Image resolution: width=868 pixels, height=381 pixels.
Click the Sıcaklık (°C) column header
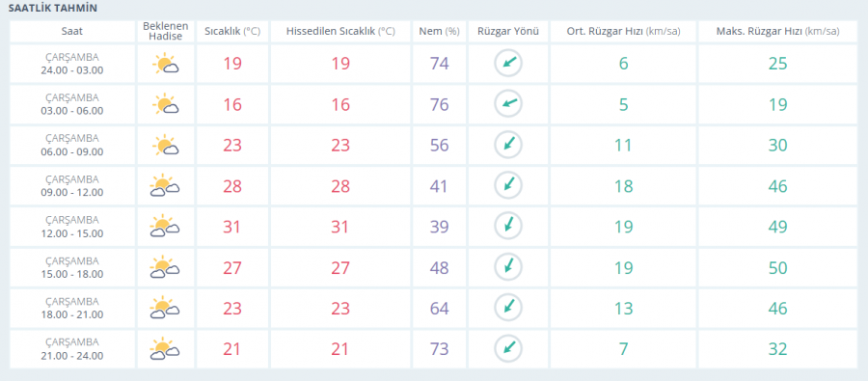pos(232,32)
